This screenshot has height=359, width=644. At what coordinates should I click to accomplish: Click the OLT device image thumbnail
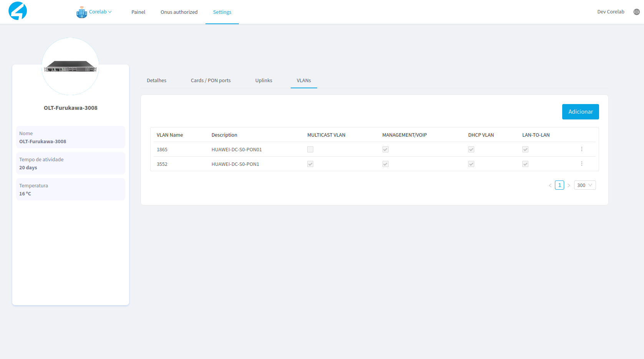tap(70, 66)
